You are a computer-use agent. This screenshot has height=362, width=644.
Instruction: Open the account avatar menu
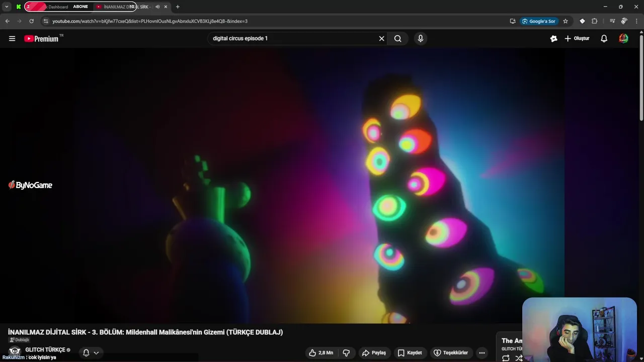tap(623, 38)
